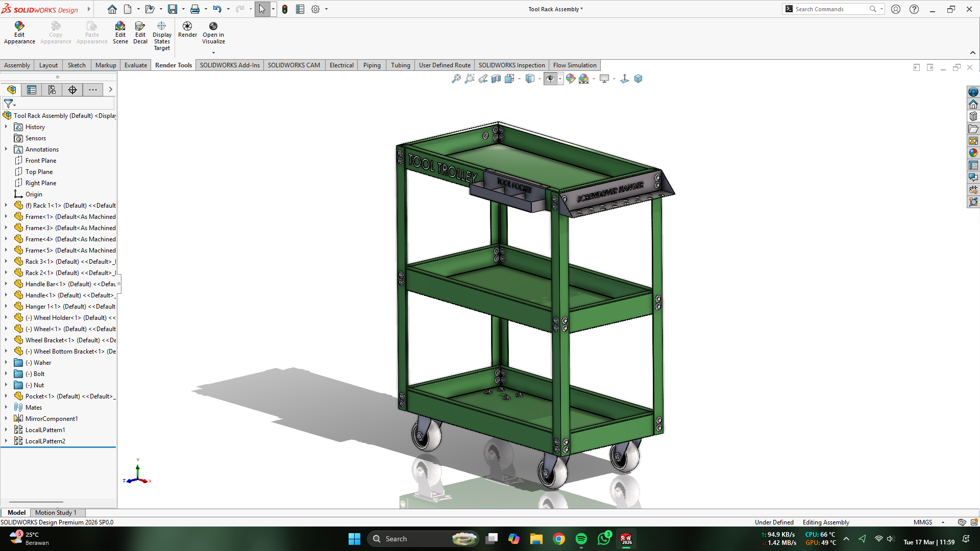The height and width of the screenshot is (551, 980).
Task: Toggle the rebuild traffic light button
Action: 285,9
